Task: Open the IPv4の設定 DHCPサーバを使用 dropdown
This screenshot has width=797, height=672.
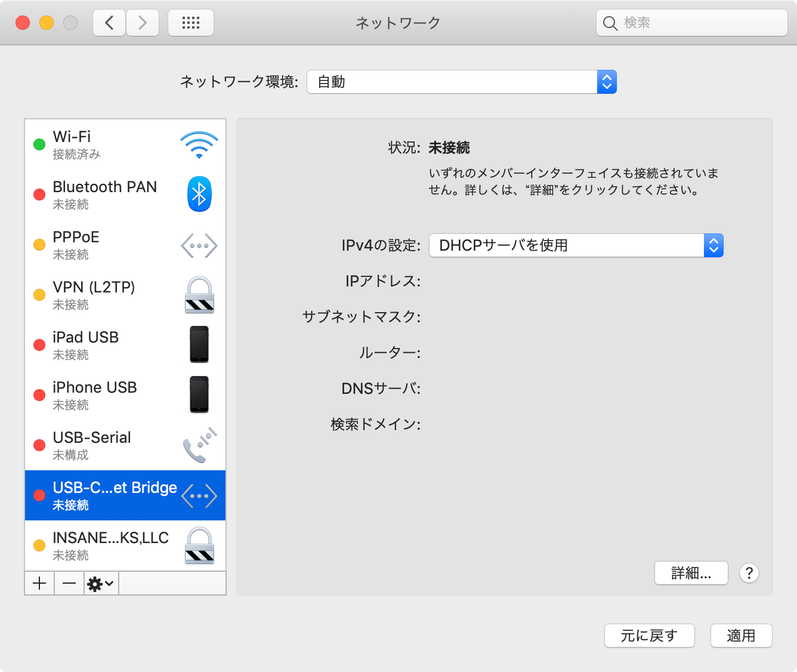Action: click(576, 245)
